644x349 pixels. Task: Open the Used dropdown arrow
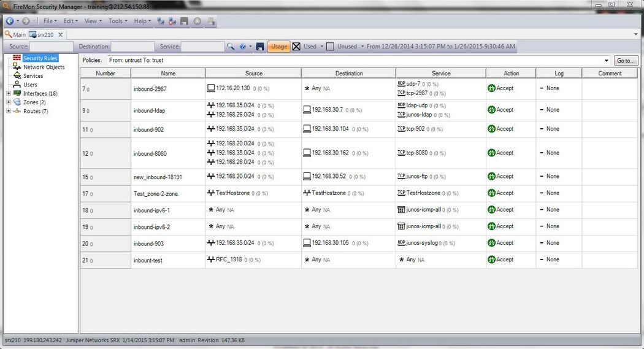(321, 47)
